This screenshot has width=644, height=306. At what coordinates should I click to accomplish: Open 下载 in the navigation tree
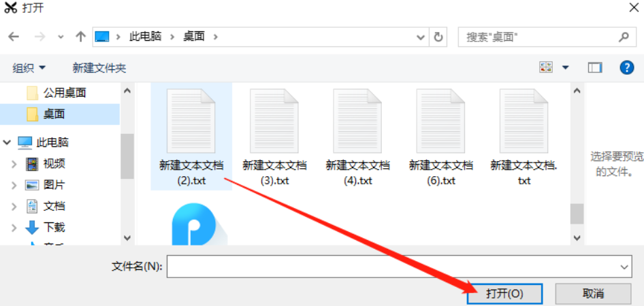click(x=54, y=227)
